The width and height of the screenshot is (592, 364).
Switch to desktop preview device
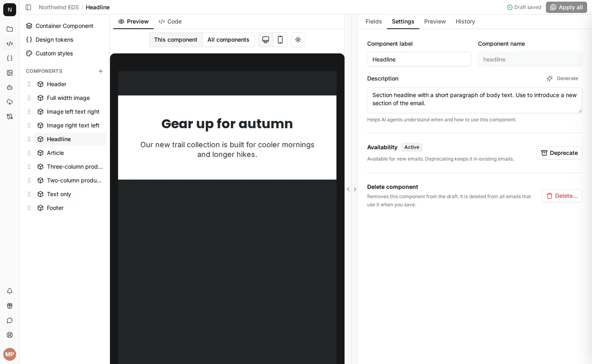(x=266, y=40)
